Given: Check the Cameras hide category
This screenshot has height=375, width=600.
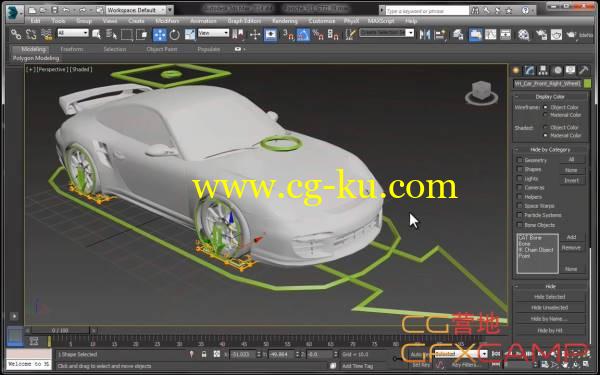Looking at the screenshot, I should point(520,188).
